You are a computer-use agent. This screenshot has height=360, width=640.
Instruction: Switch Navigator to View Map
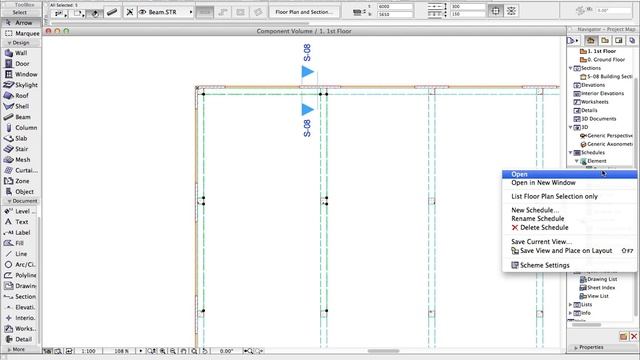pos(604,40)
